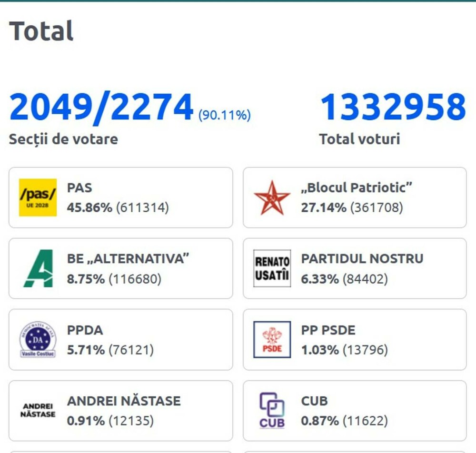This screenshot has height=453, width=476.
Task: Click the Renato Usatîi party logo
Action: 272,268
